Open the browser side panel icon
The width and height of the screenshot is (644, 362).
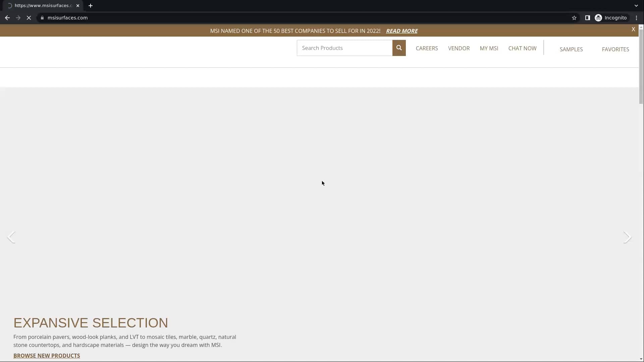[587, 18]
